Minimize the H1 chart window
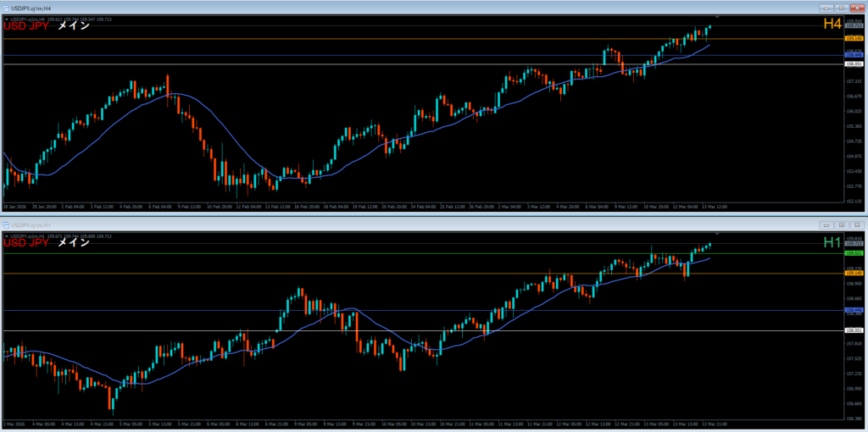 click(x=825, y=225)
